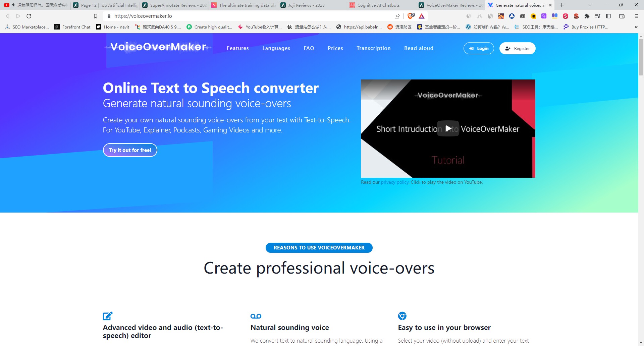Switch to the SuperAnnotate Reviews tab
644x346 pixels.
174,5
